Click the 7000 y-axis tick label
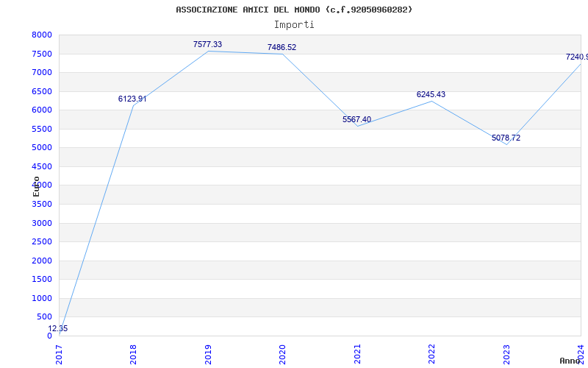The height and width of the screenshot is (368, 588). [x=42, y=72]
